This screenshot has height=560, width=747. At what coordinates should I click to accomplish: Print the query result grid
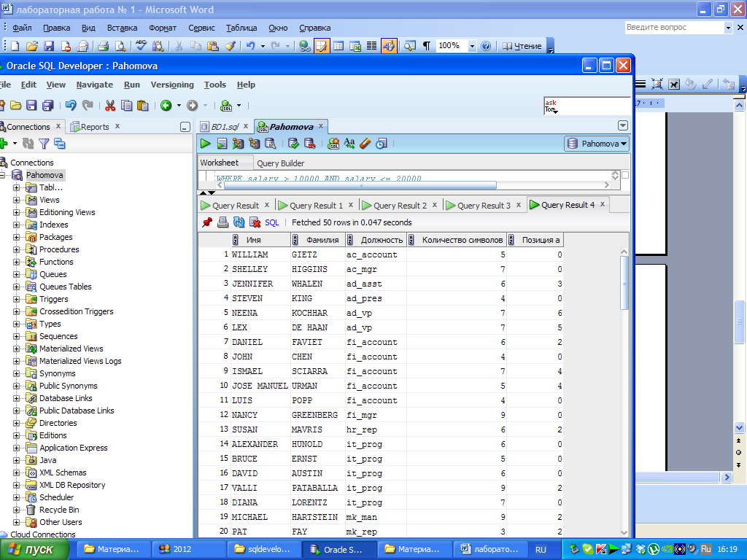tap(222, 222)
